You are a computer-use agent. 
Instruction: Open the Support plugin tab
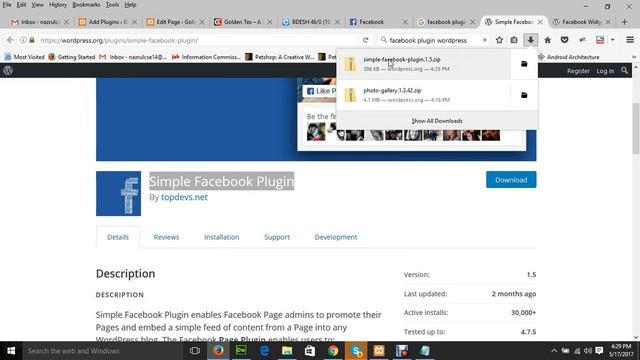[277, 237]
